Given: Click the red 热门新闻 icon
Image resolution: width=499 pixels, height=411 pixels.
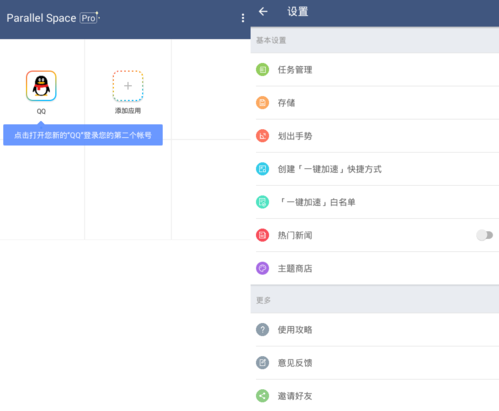Looking at the screenshot, I should pyautogui.click(x=262, y=235).
